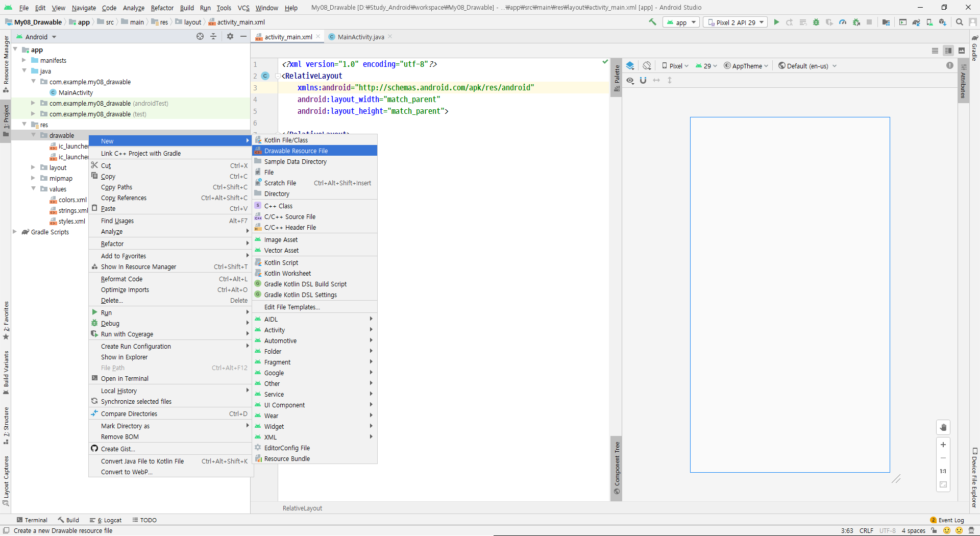The image size is (980, 536).
Task: Click the orientation rotate icon in design toolbar
Action: (647, 66)
